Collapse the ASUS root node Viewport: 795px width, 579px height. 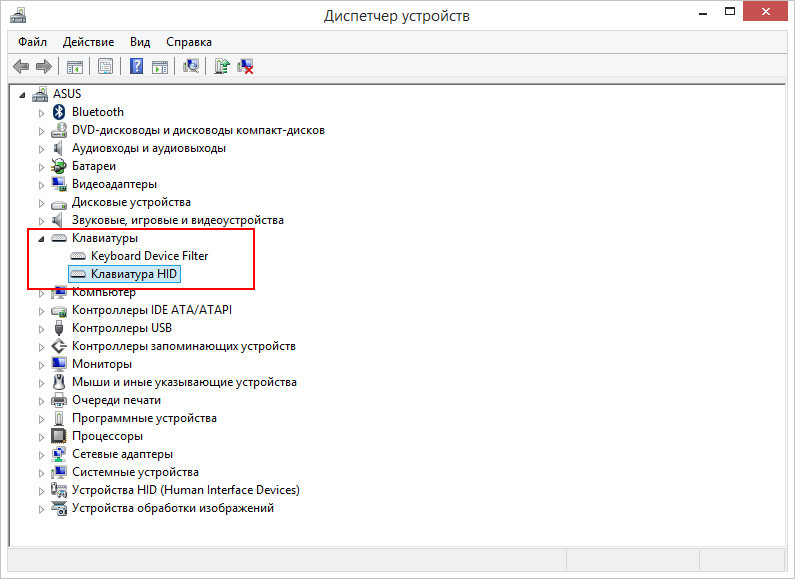point(22,95)
